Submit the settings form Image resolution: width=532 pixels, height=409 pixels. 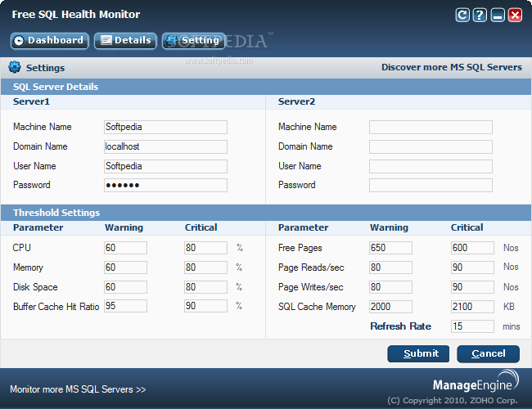(x=418, y=353)
